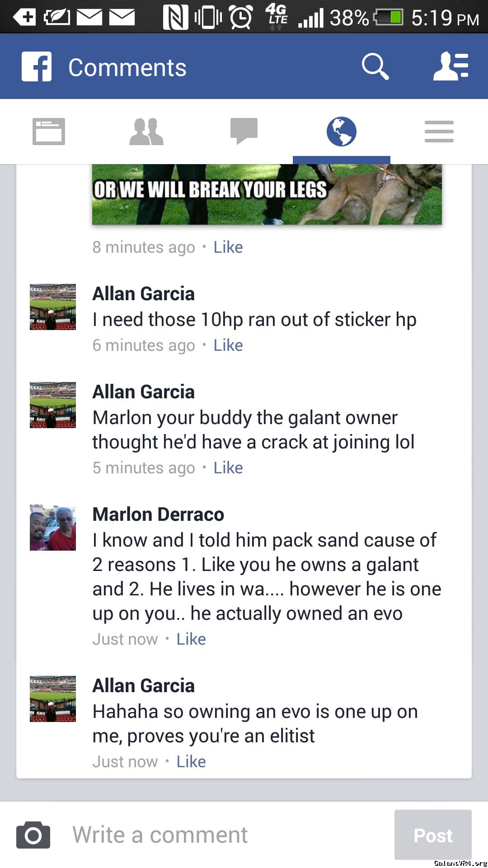Open the Messages speech bubble tab
The height and width of the screenshot is (868, 488).
244,132
